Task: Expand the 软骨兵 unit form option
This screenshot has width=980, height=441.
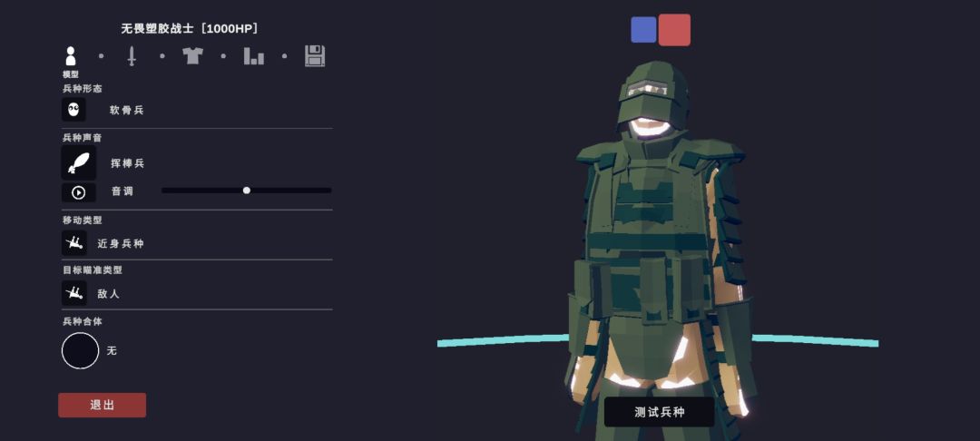Action: click(x=127, y=110)
